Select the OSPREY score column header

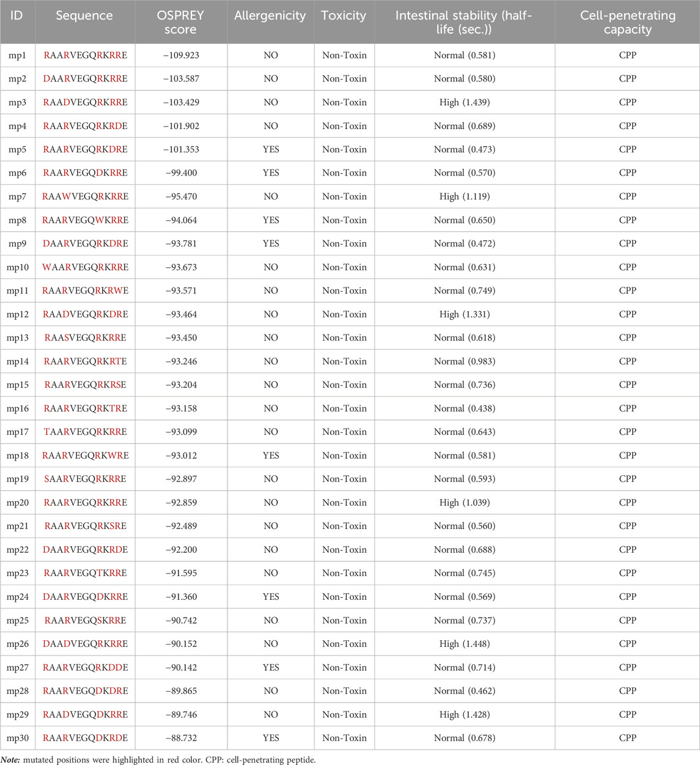[x=181, y=22]
